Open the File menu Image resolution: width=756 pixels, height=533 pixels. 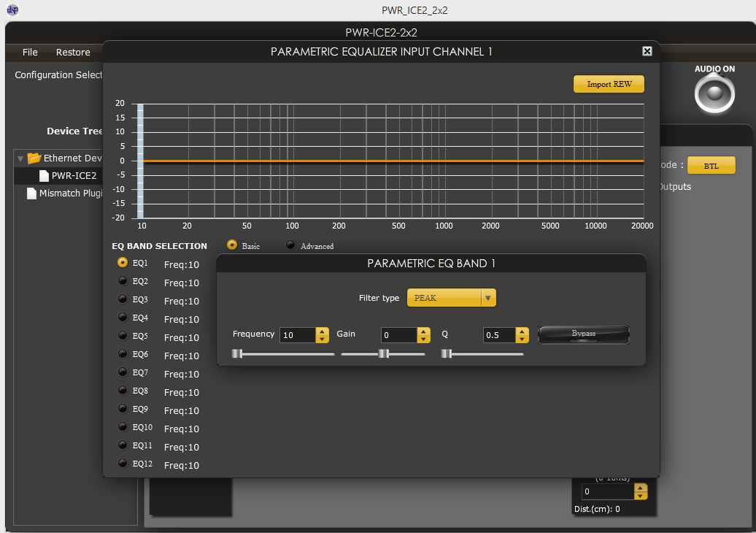30,53
